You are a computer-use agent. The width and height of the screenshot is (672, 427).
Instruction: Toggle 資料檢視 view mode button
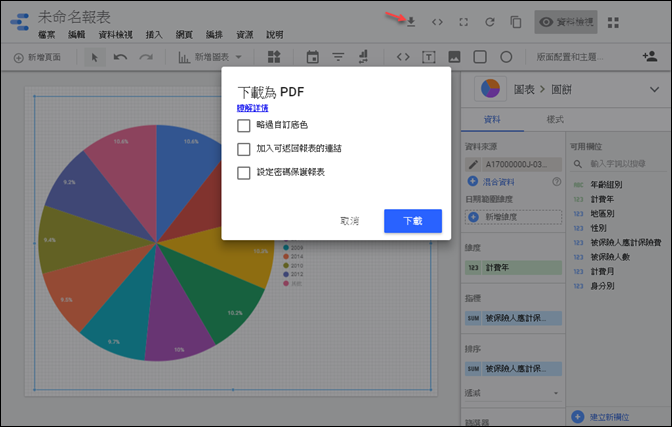click(566, 22)
